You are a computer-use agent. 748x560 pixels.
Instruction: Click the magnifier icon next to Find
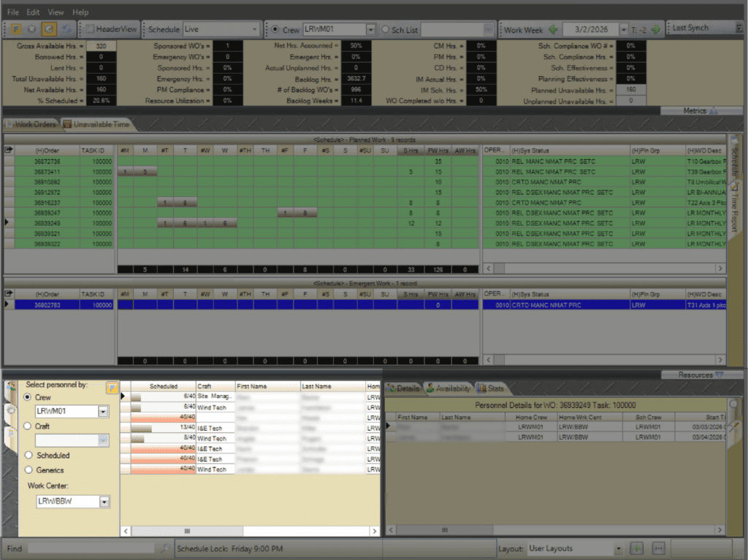165,548
